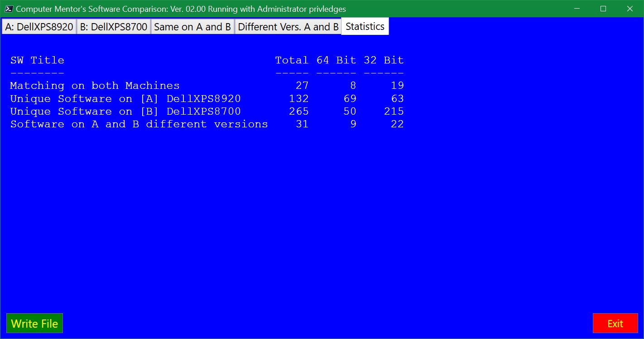Click 64 Bit value 8 for matching software
644x339 pixels.
(x=353, y=86)
